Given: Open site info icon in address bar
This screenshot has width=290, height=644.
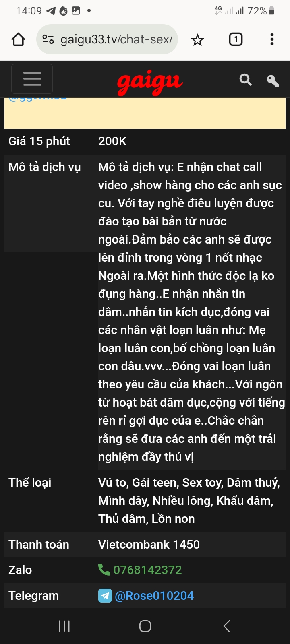Looking at the screenshot, I should coord(48,39).
